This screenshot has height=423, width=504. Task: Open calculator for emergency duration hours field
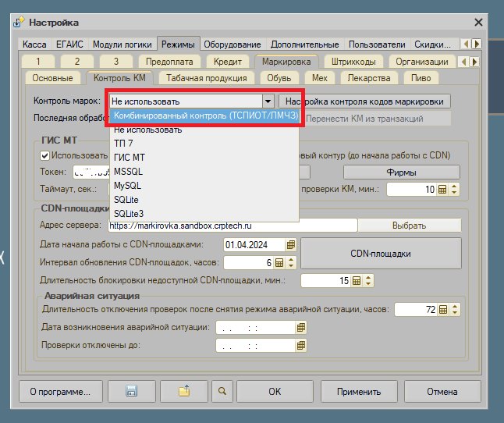(x=442, y=310)
